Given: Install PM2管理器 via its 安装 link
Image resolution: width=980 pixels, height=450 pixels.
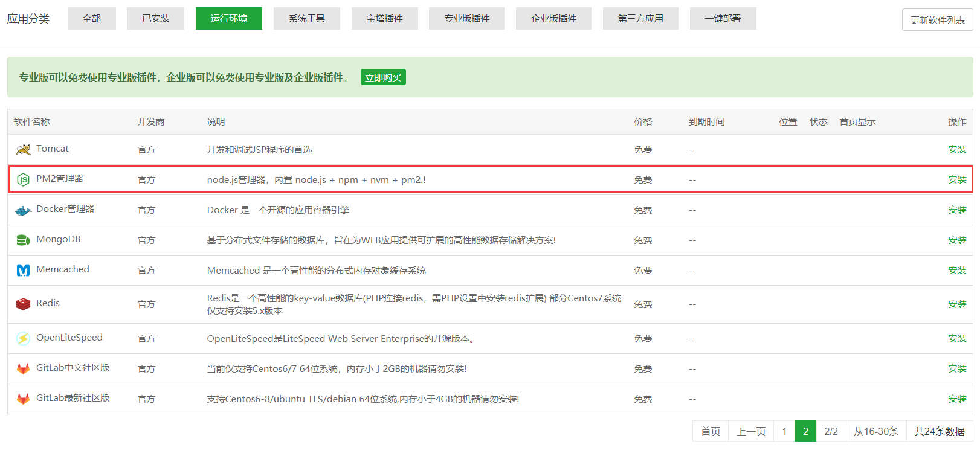Looking at the screenshot, I should pyautogui.click(x=957, y=179).
